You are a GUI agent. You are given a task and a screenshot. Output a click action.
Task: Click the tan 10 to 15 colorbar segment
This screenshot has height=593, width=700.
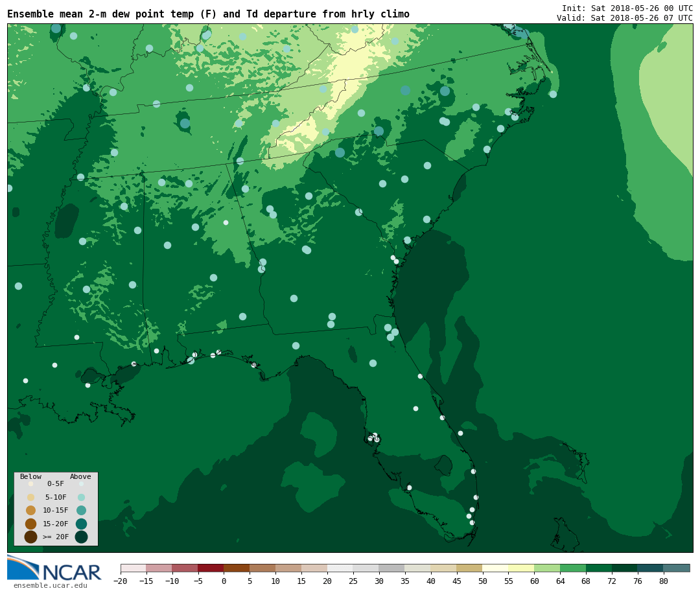click(288, 568)
